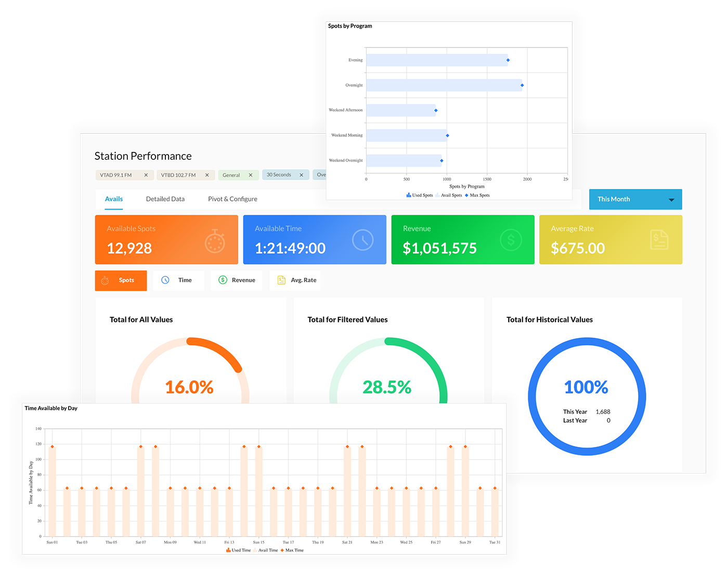Remove the 30 Seconds filter chip
Image resolution: width=728 pixels, height=576 pixels.
[x=301, y=175]
